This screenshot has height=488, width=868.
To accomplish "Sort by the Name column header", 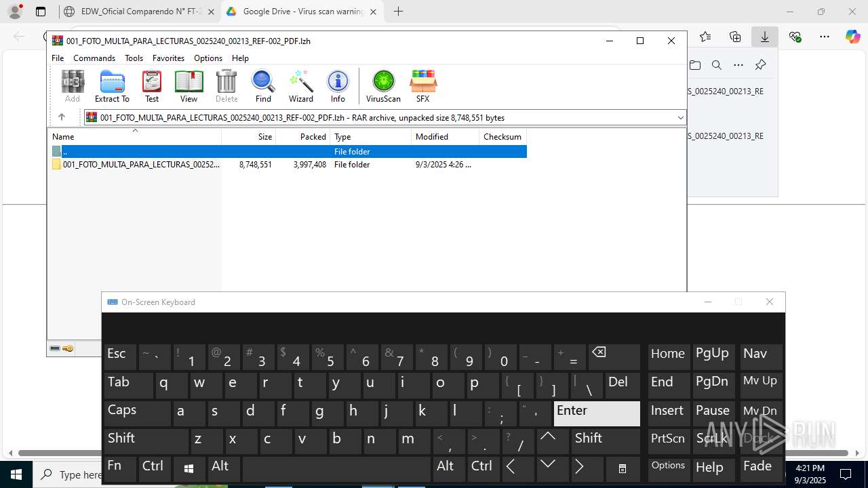I will click(134, 137).
